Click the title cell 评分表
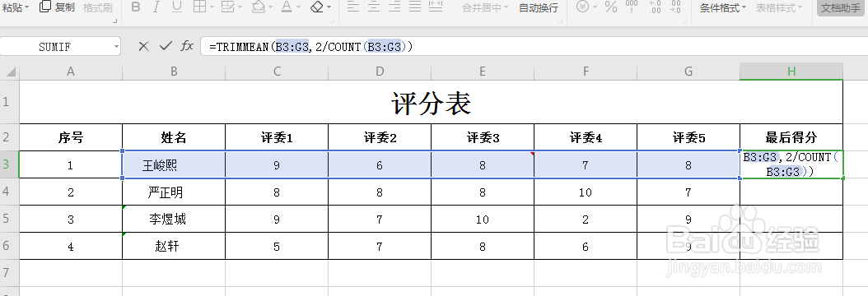This screenshot has width=868, height=296. point(432,103)
